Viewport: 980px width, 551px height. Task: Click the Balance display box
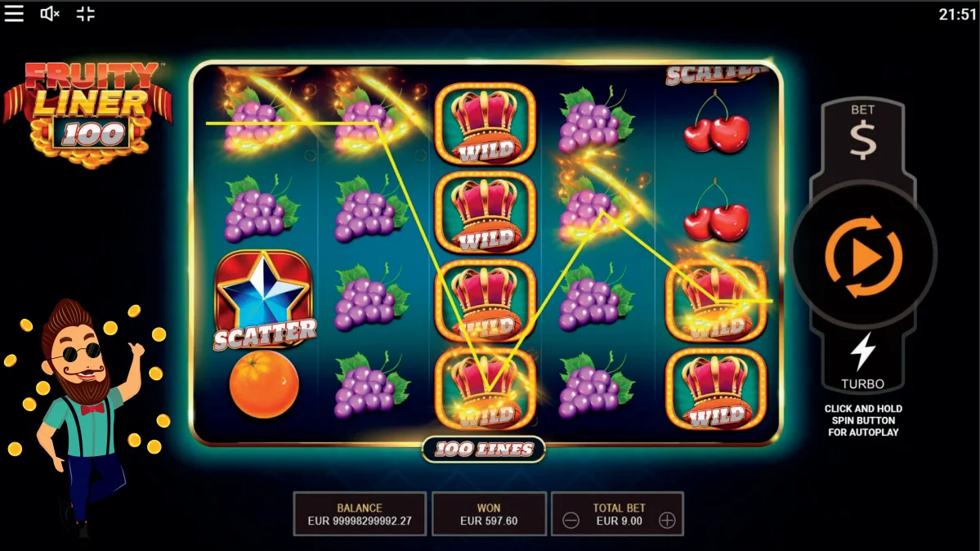click(360, 514)
